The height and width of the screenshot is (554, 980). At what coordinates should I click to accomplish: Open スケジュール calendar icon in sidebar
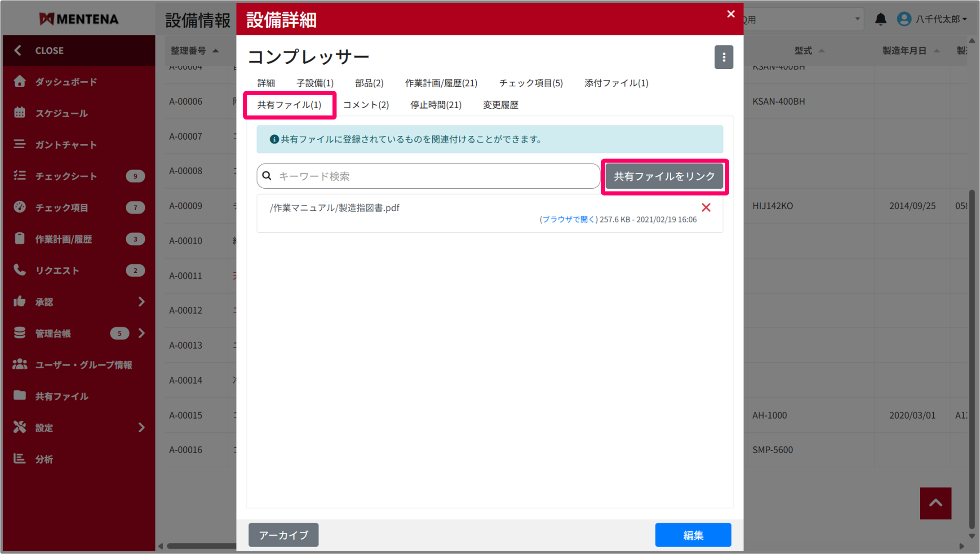pos(19,113)
